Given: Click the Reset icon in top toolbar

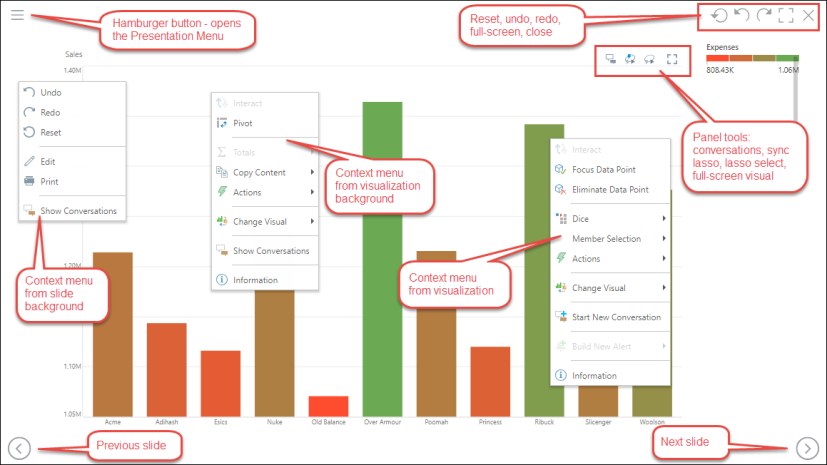Looking at the screenshot, I should [719, 15].
